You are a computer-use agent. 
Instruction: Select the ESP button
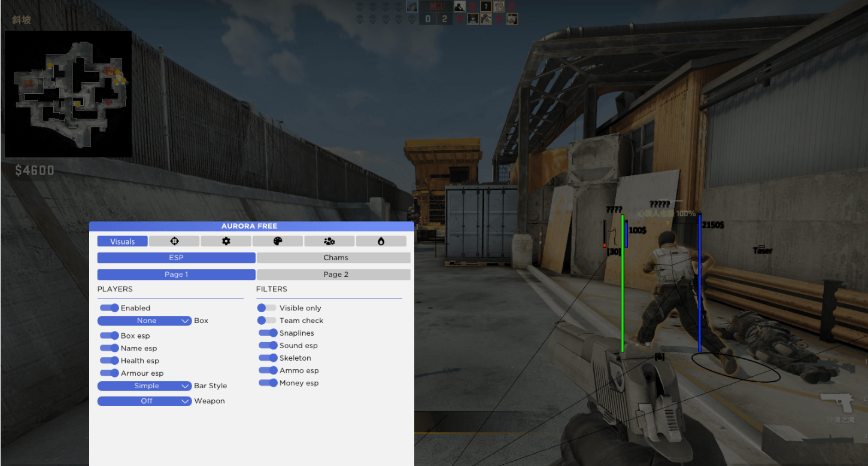(176, 258)
